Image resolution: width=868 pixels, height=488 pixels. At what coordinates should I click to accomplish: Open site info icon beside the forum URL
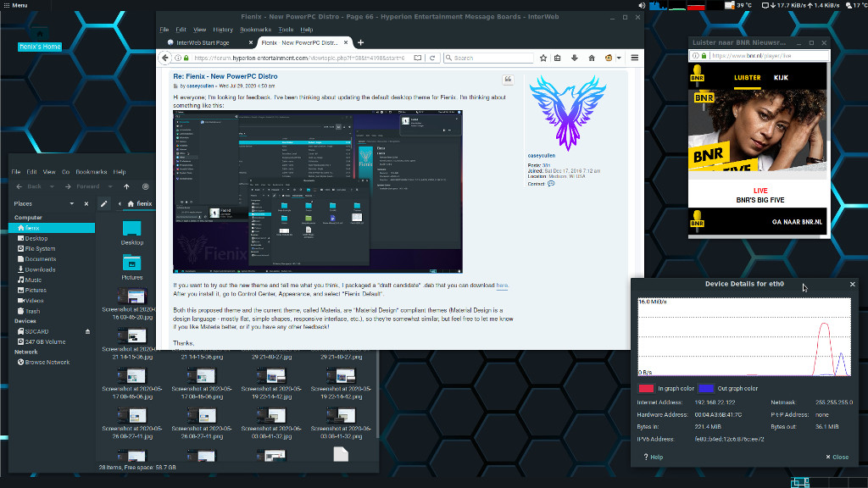point(178,58)
